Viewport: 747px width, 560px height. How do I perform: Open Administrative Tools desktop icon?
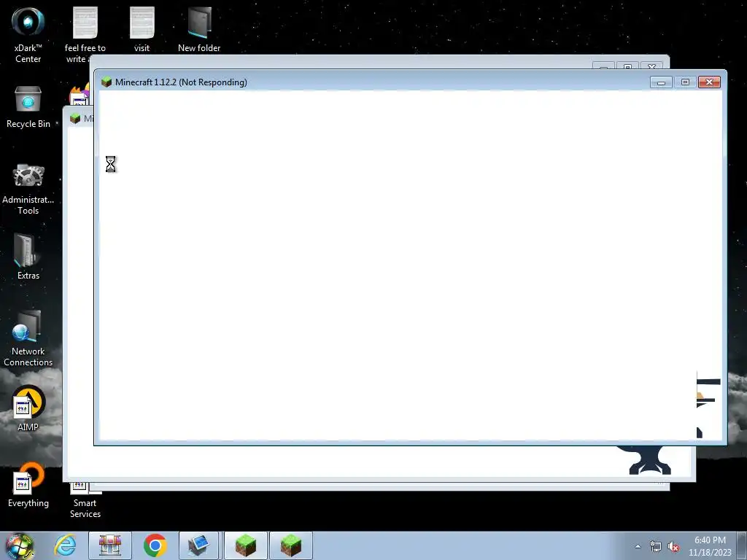pyautogui.click(x=28, y=189)
